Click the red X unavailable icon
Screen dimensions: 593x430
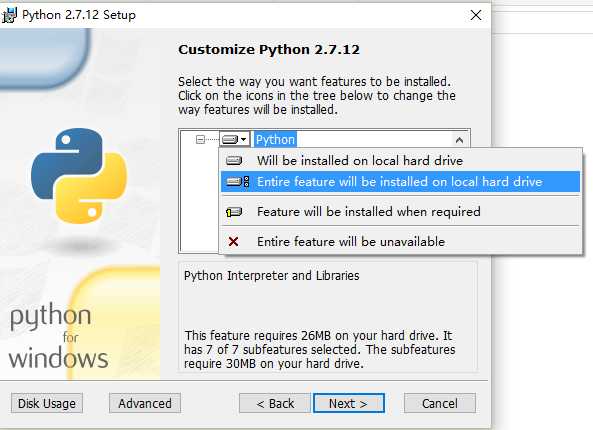[x=233, y=241]
